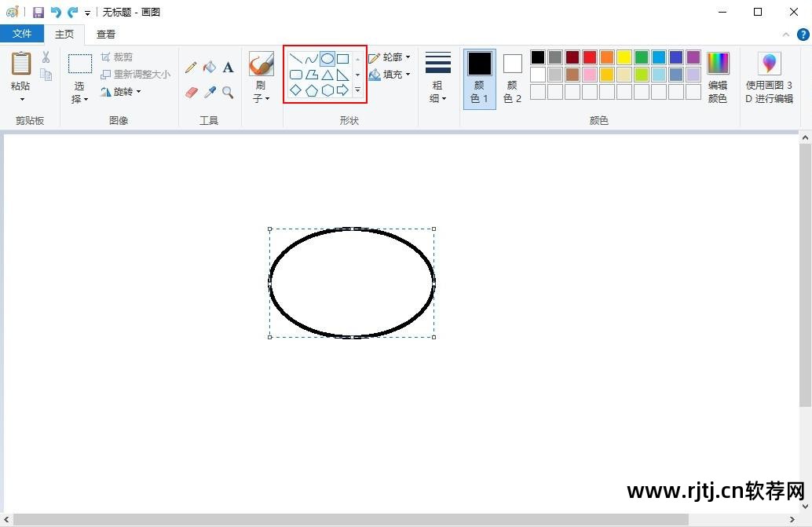812x527 pixels.
Task: Select the Magnifier tool
Action: pos(228,93)
